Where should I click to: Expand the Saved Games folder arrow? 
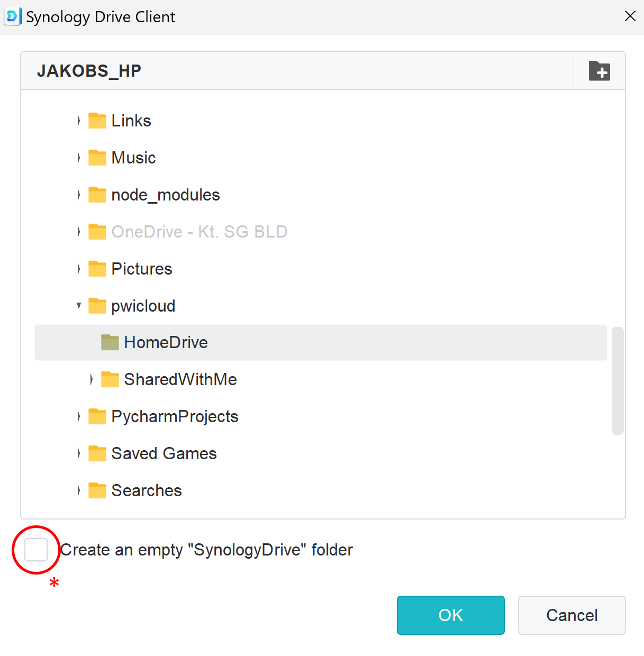(x=78, y=453)
